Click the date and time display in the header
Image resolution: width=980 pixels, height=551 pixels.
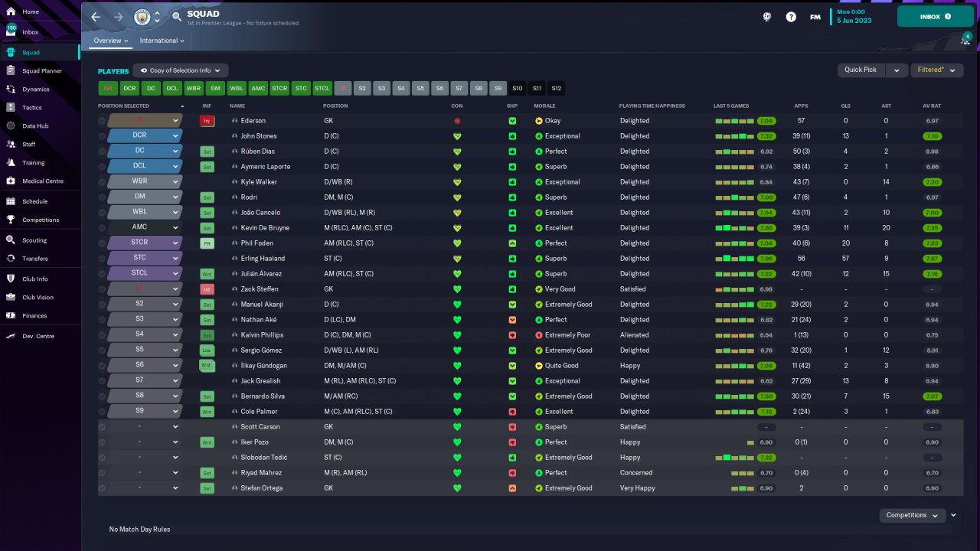click(x=854, y=16)
